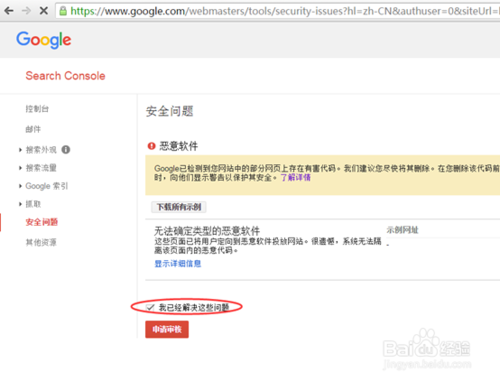The width and height of the screenshot is (500, 382).
Task: Open 邮件 in the sidebar
Action: click(x=33, y=129)
